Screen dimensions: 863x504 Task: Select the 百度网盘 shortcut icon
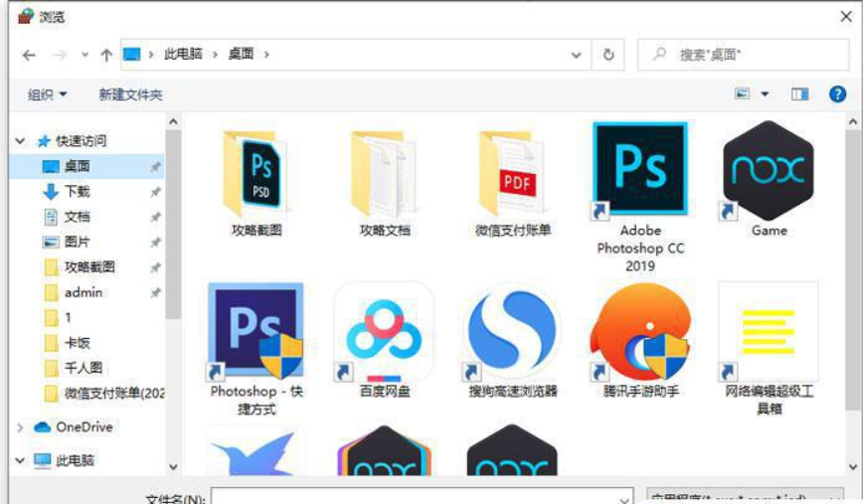click(x=384, y=332)
